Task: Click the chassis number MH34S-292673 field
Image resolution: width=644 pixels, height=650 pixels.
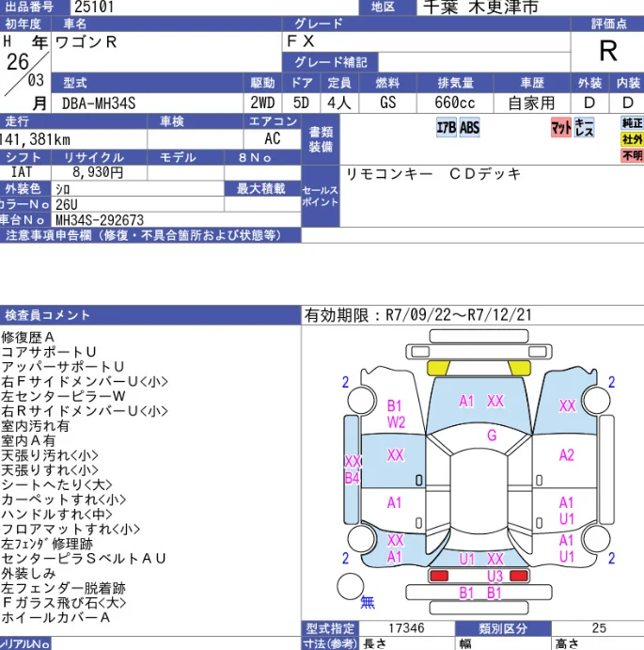Action: click(100, 220)
